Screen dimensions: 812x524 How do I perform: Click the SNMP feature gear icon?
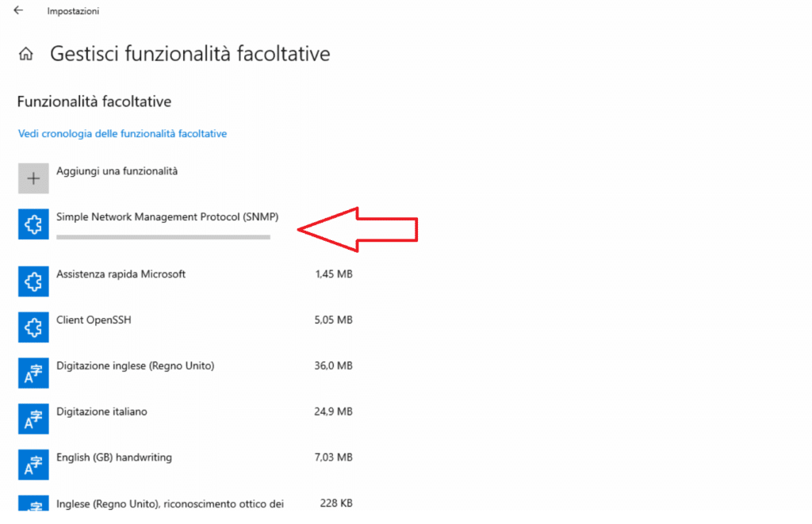[33, 224]
